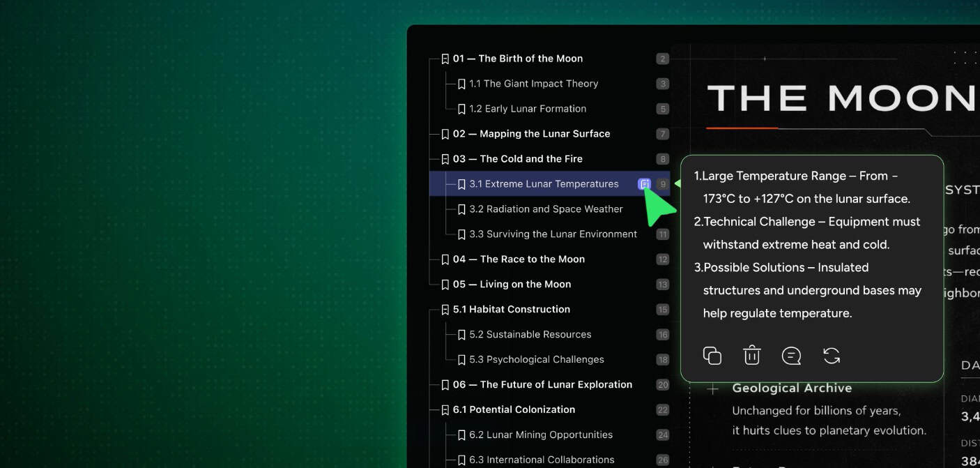The height and width of the screenshot is (468, 980).
Task: Delete the summary with trash icon
Action: pyautogui.click(x=751, y=356)
